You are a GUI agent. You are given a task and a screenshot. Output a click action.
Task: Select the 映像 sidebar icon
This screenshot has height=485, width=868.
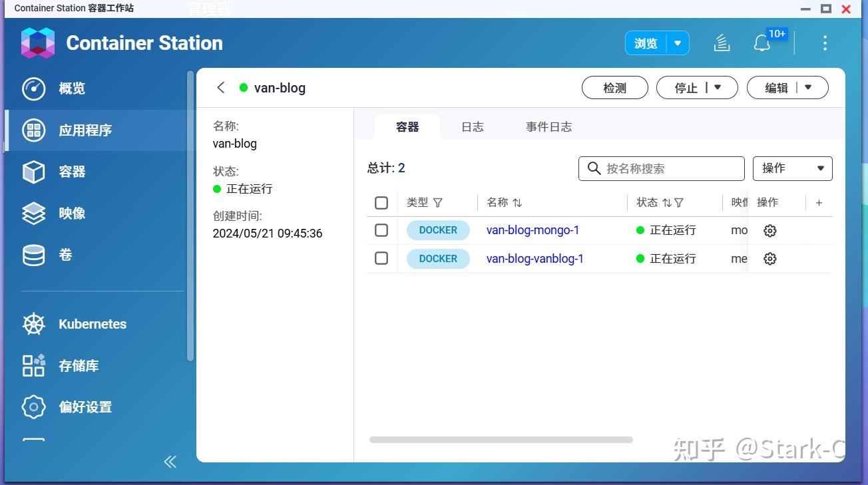[33, 213]
